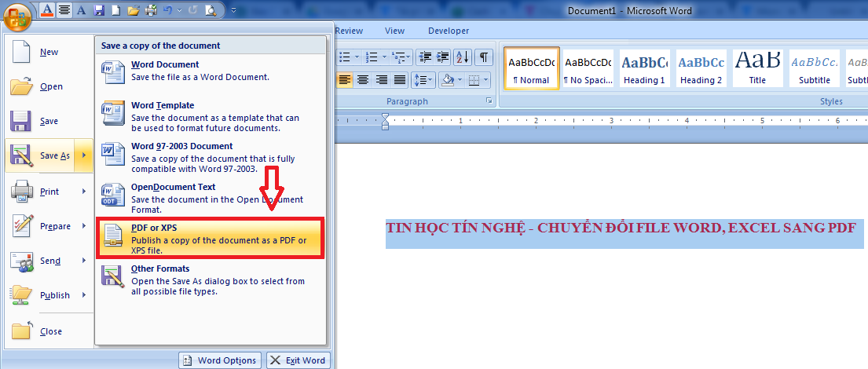Click the round Office button
Image resolution: width=868 pixels, height=369 pixels.
18,17
